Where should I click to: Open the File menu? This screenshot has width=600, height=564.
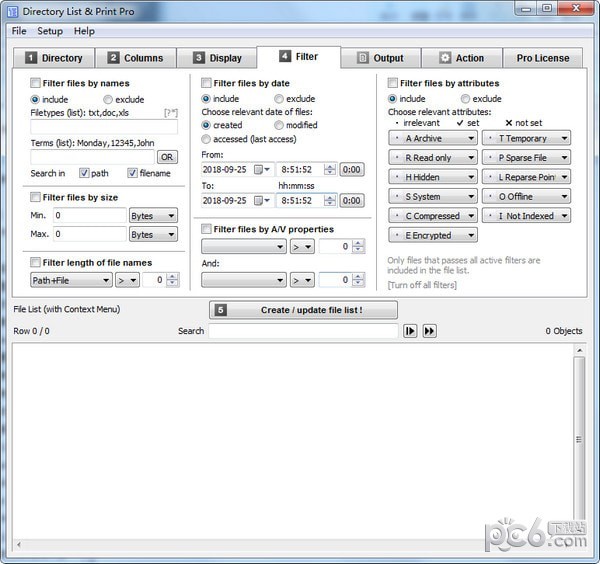coord(19,31)
